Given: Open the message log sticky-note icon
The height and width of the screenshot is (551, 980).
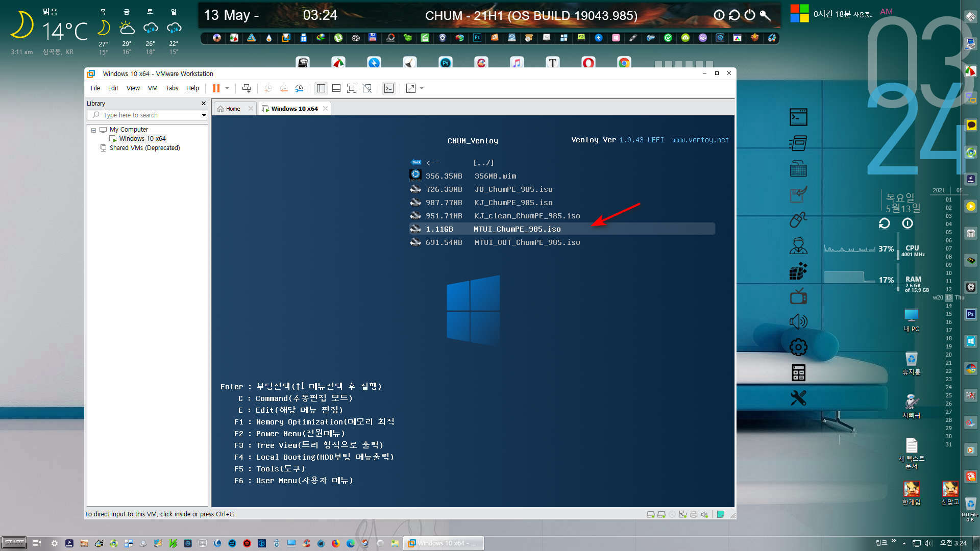Looking at the screenshot, I should point(721,514).
